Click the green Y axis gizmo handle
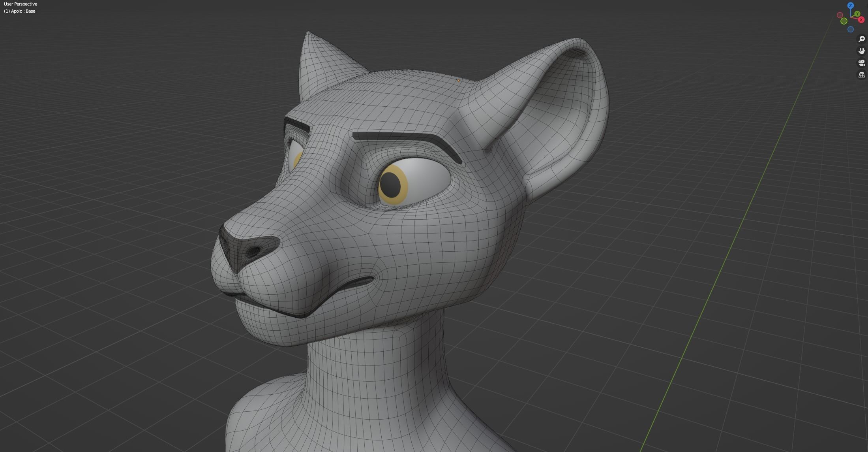The height and width of the screenshot is (452, 868). coord(857,14)
